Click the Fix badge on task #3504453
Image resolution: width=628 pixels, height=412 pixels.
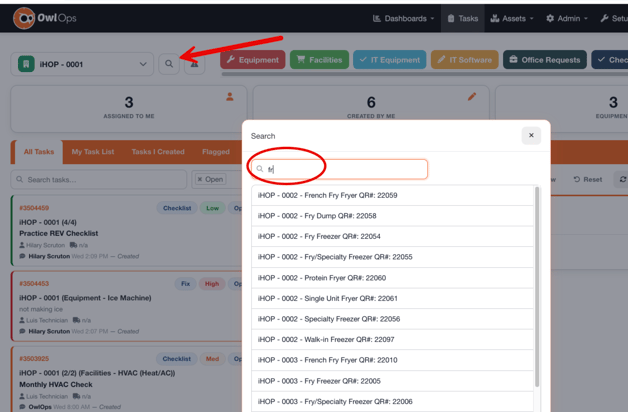(x=185, y=283)
